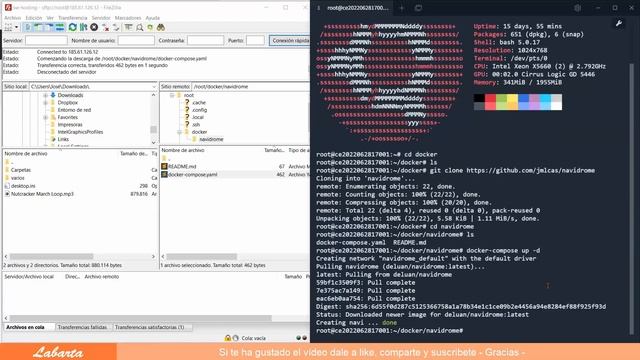This screenshot has width=640, height=360.
Task: Click the binoculars search files icon
Action: tap(161, 27)
